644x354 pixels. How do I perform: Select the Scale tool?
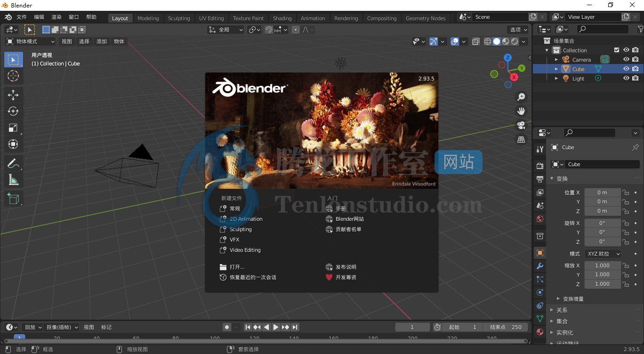tap(13, 128)
